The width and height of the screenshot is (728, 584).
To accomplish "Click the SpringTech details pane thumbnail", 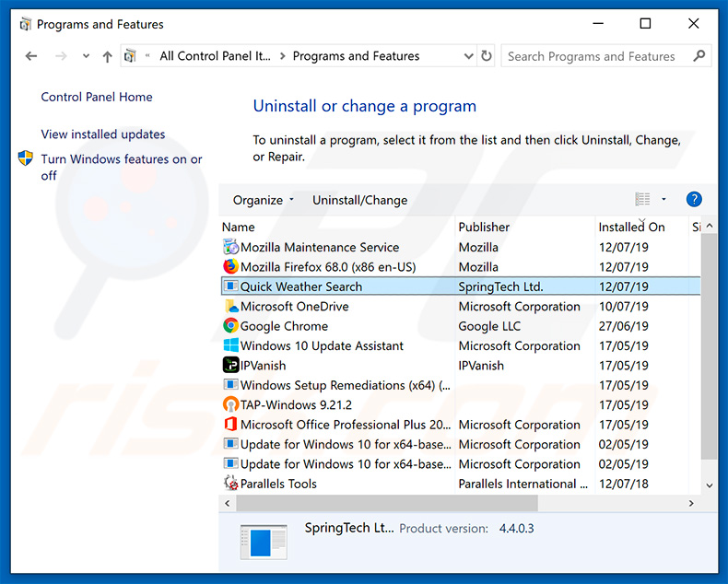I will point(264,542).
